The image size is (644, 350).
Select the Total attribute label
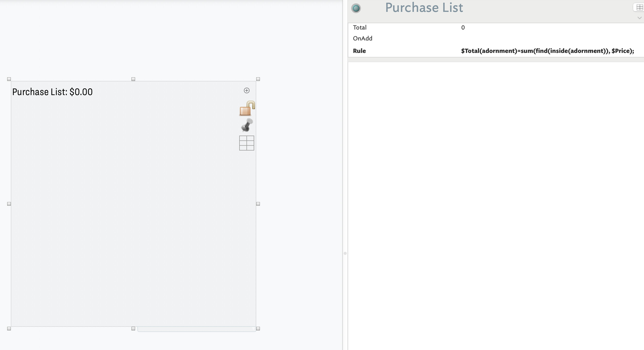pyautogui.click(x=359, y=28)
